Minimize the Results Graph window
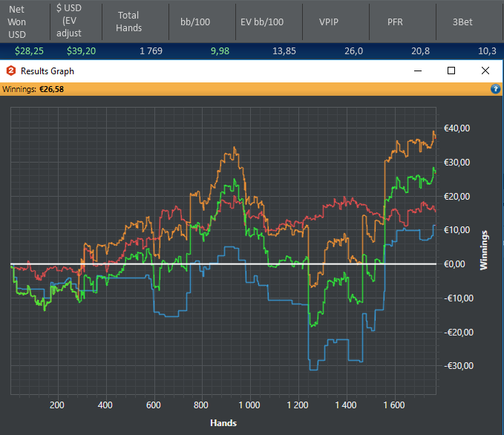The width and height of the screenshot is (504, 435). [417, 71]
